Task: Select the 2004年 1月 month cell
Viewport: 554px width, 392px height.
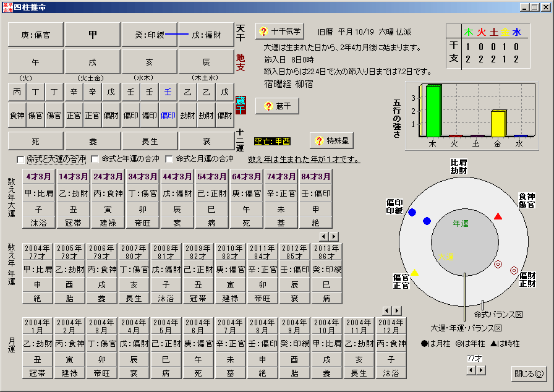Action: pos(38,326)
